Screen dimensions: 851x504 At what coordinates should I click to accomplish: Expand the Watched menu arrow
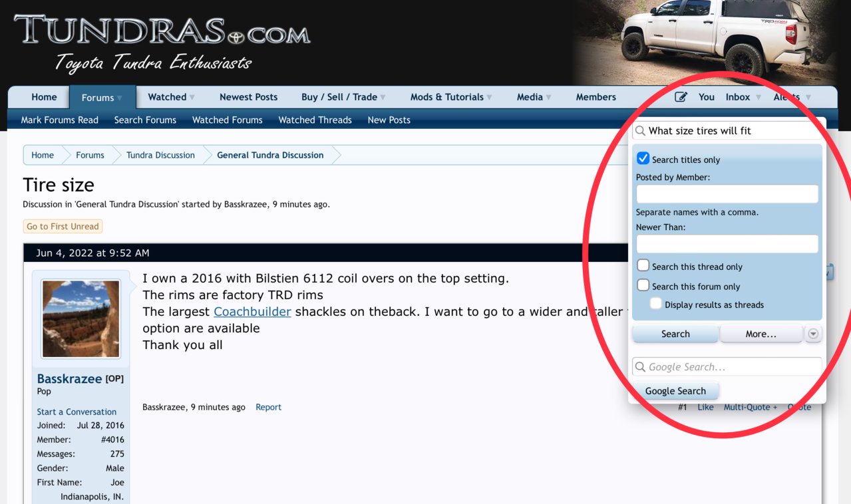click(x=192, y=97)
